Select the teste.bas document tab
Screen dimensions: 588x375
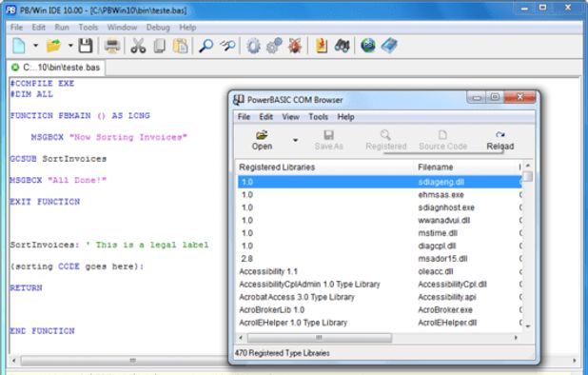click(56, 68)
